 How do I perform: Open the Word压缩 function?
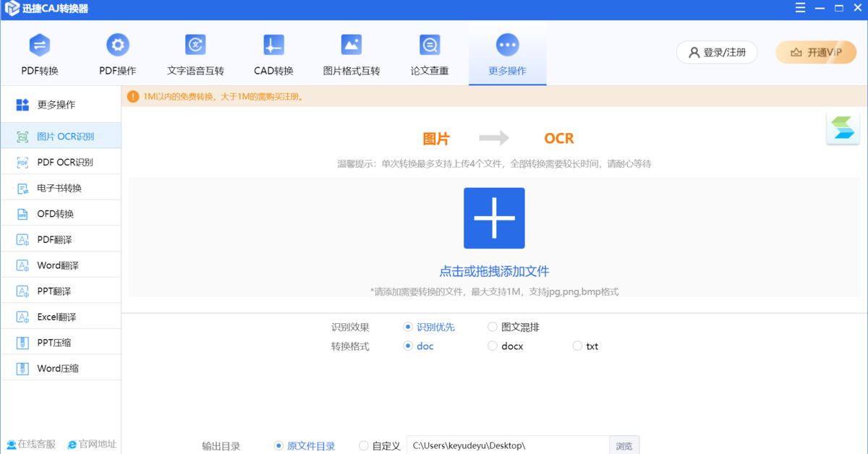click(x=60, y=367)
